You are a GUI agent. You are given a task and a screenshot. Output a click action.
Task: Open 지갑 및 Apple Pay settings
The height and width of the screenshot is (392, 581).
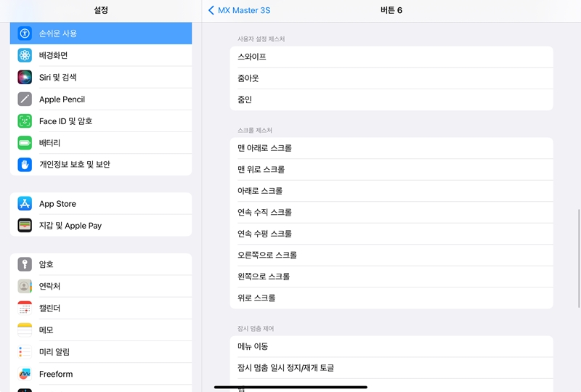tap(101, 225)
